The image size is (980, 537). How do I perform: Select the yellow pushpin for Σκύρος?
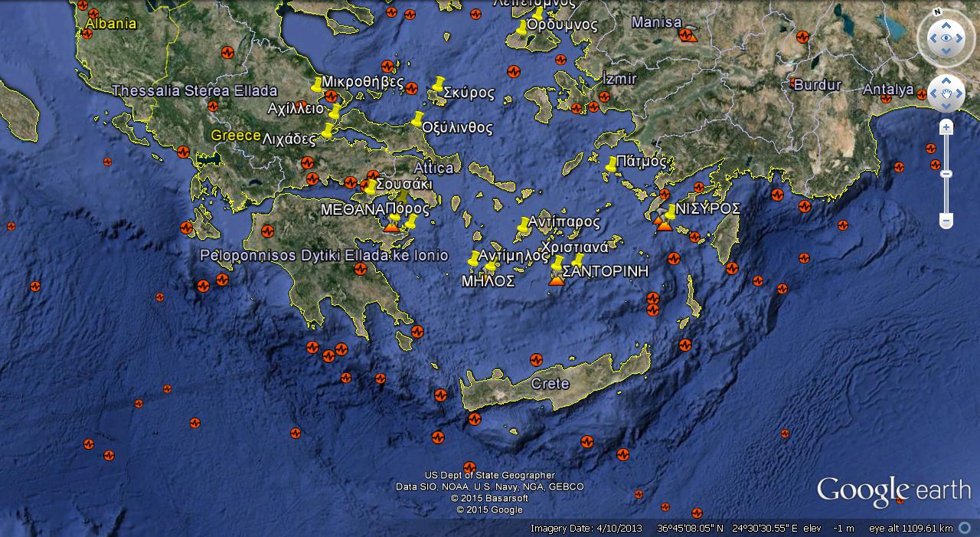point(437,87)
